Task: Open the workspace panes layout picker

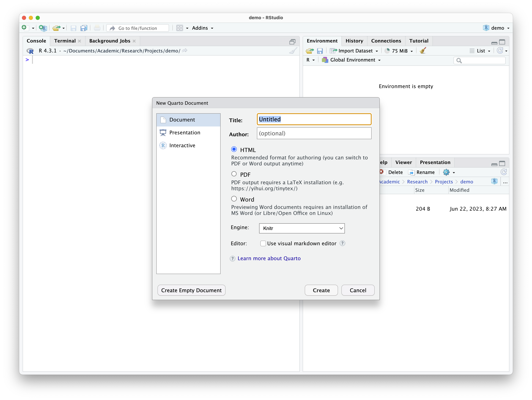Action: click(180, 28)
